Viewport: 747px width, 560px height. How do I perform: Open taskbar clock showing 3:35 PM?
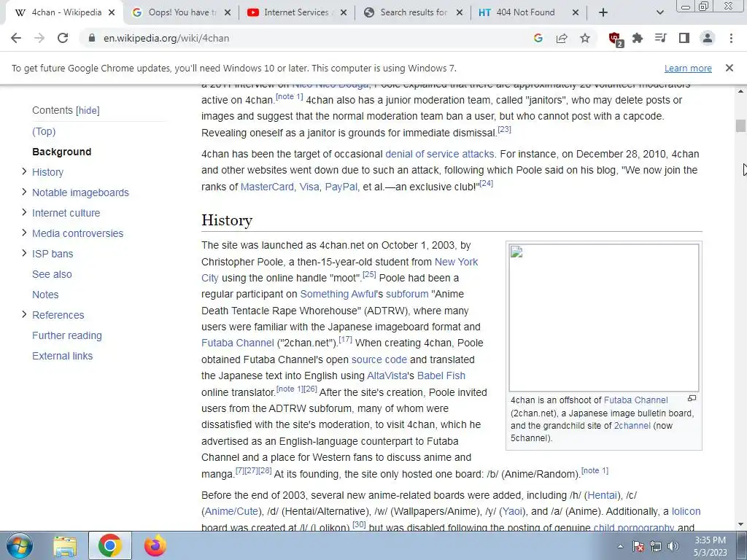point(711,546)
